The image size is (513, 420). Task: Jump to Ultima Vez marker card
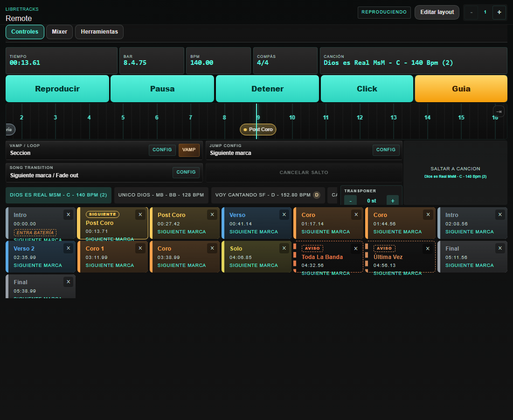pyautogui.click(x=400, y=257)
